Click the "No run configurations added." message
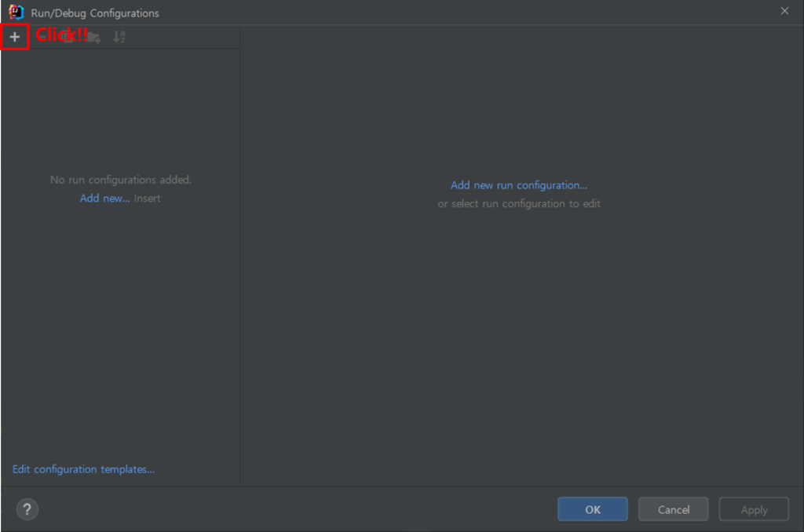The width and height of the screenshot is (804, 532). point(121,180)
